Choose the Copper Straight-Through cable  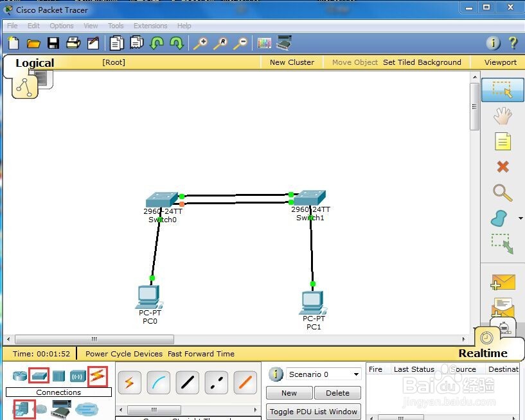pyautogui.click(x=187, y=382)
